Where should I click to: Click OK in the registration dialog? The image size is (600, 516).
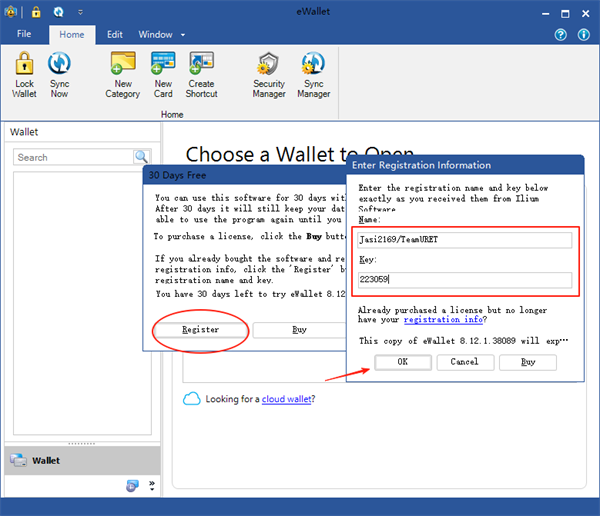402,362
